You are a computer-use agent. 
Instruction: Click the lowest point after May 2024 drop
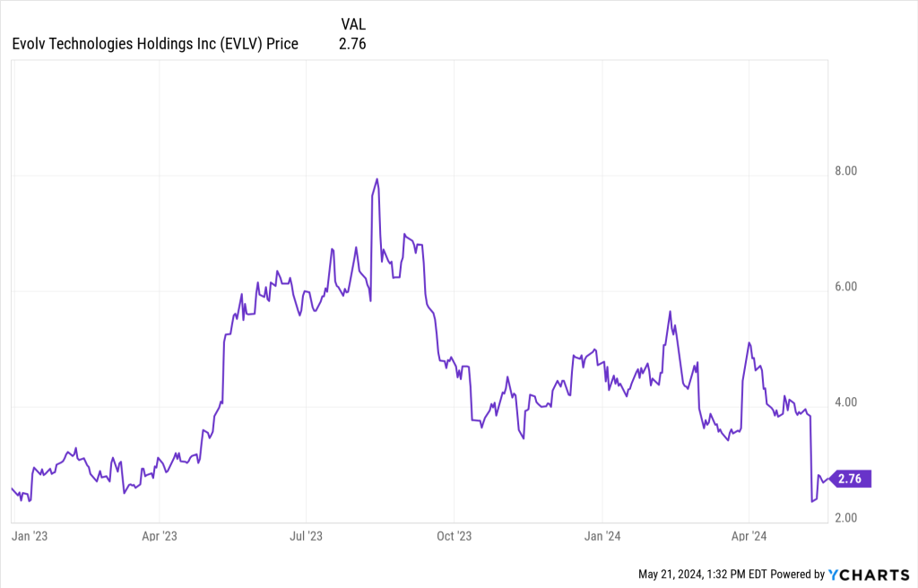(x=812, y=501)
